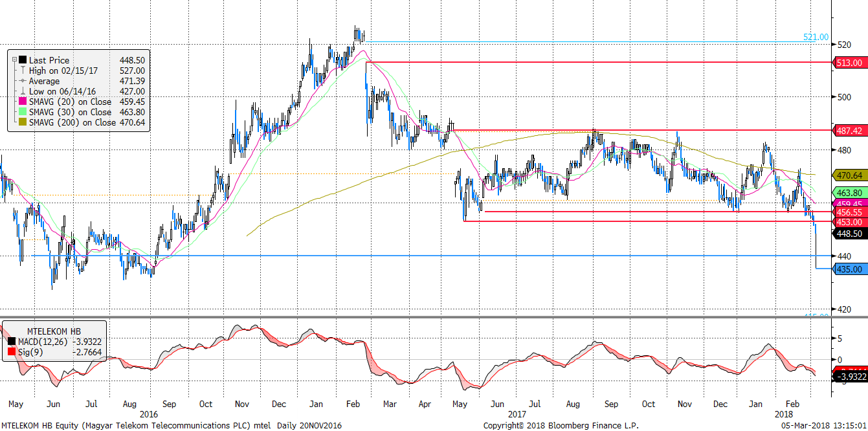868x431 pixels.
Task: Click the Low marker icon in legend
Action: [x=23, y=91]
